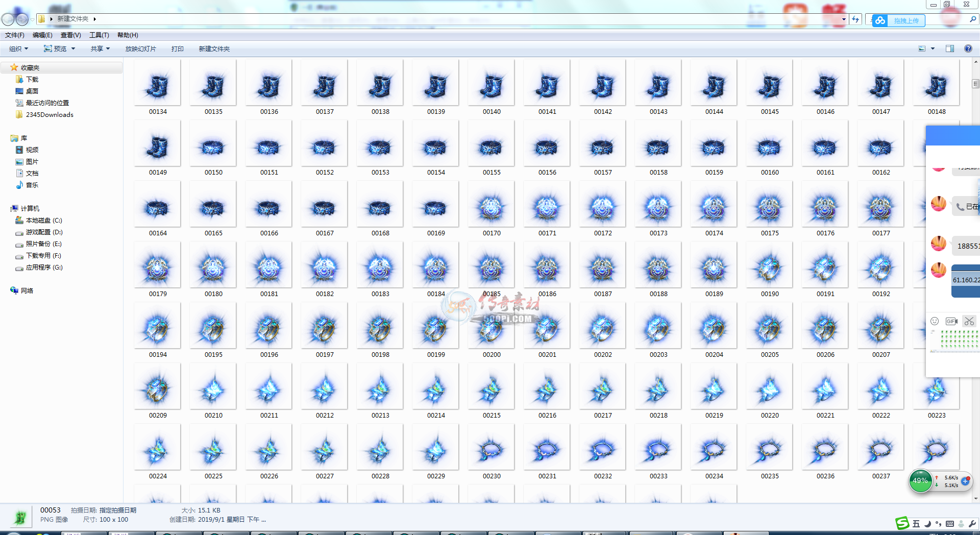Select the boots thumbnail 00148
The height and width of the screenshot is (535, 980).
pyautogui.click(x=936, y=84)
